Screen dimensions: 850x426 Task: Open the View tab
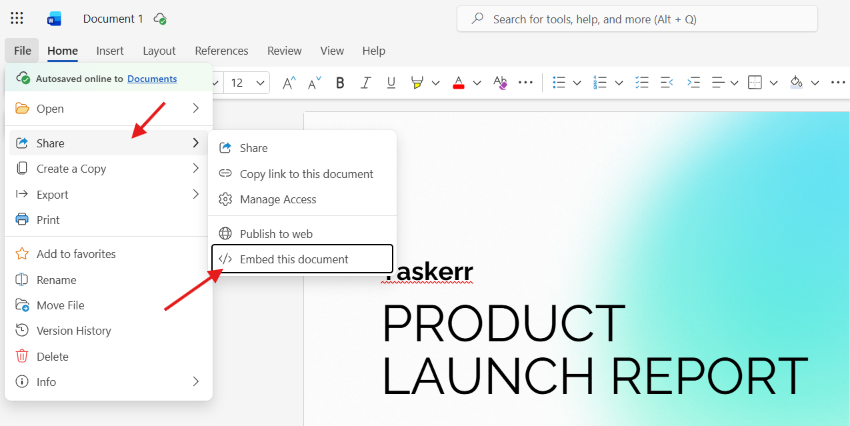332,51
